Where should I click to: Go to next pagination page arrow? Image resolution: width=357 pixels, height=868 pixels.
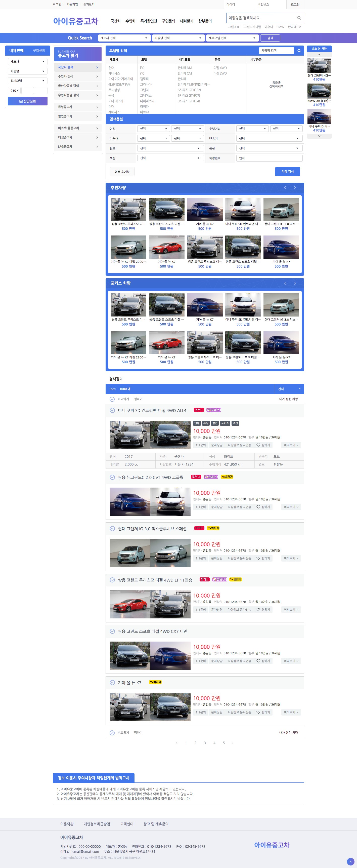point(233,743)
